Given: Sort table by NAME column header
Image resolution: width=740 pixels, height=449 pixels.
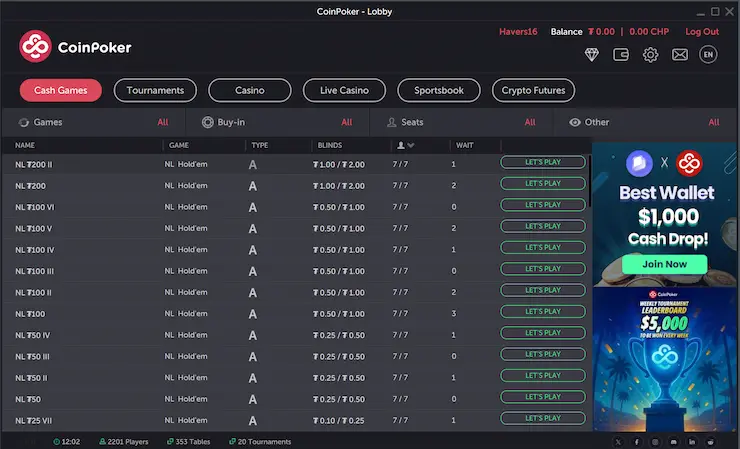Looking at the screenshot, I should click(x=25, y=145).
